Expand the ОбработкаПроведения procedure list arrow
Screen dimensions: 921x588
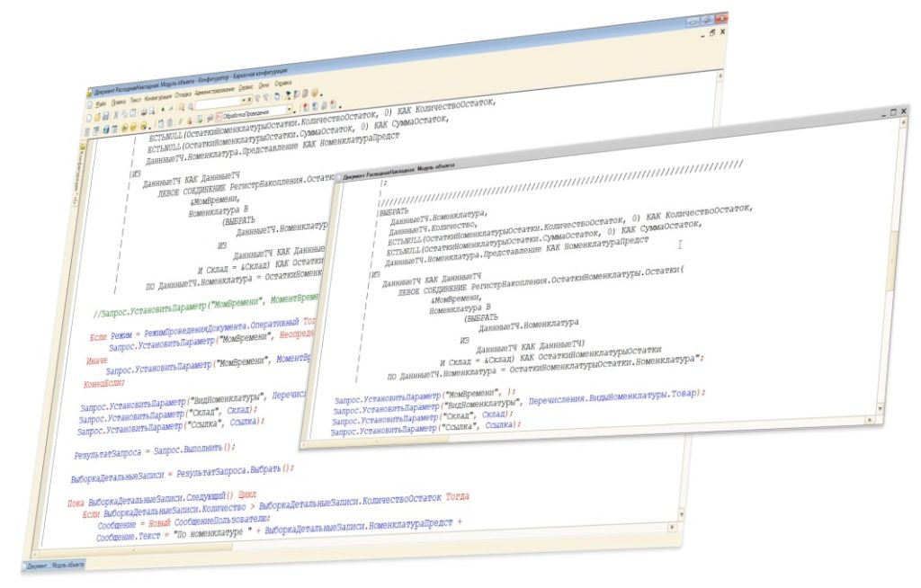289,110
